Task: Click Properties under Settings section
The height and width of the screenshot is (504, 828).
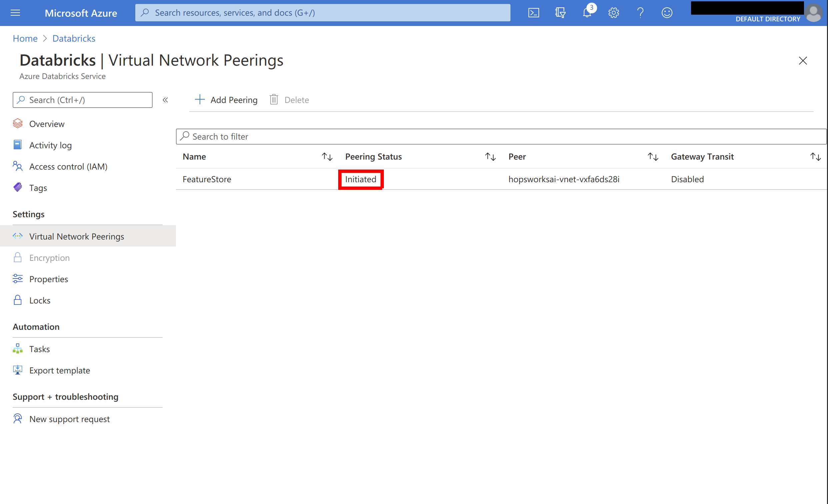Action: click(x=49, y=278)
